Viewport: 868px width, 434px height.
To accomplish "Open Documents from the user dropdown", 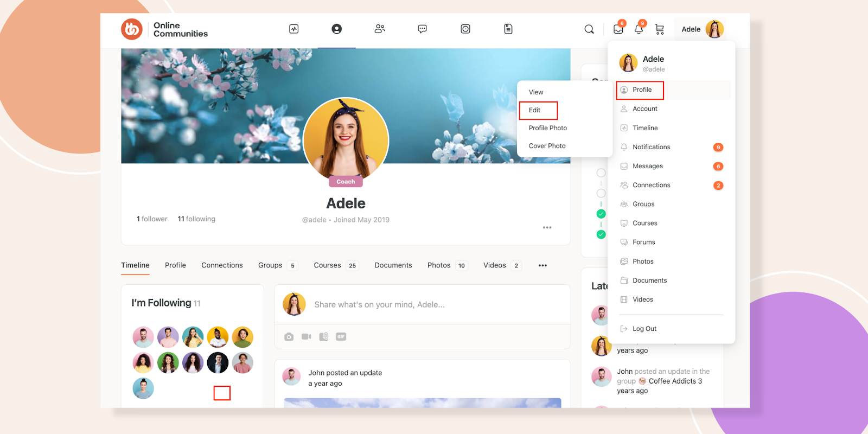I will [650, 280].
